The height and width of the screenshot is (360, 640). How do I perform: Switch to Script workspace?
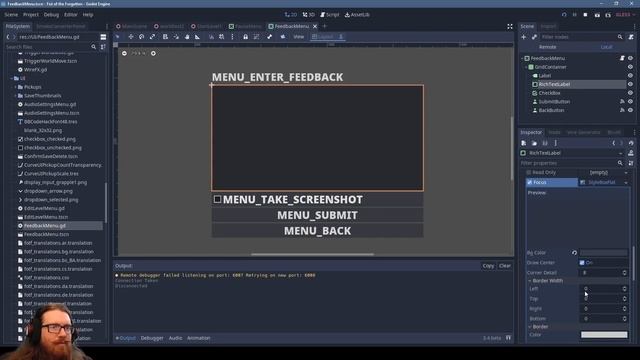pos(329,15)
